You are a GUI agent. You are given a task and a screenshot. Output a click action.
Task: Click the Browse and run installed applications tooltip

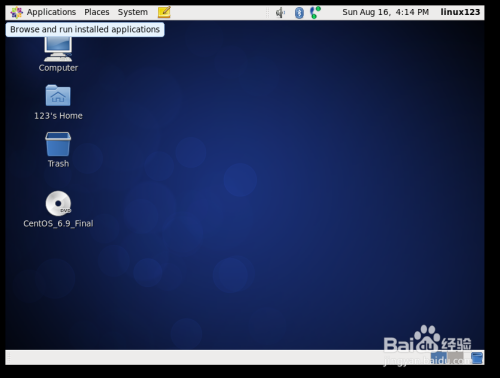coord(85,30)
